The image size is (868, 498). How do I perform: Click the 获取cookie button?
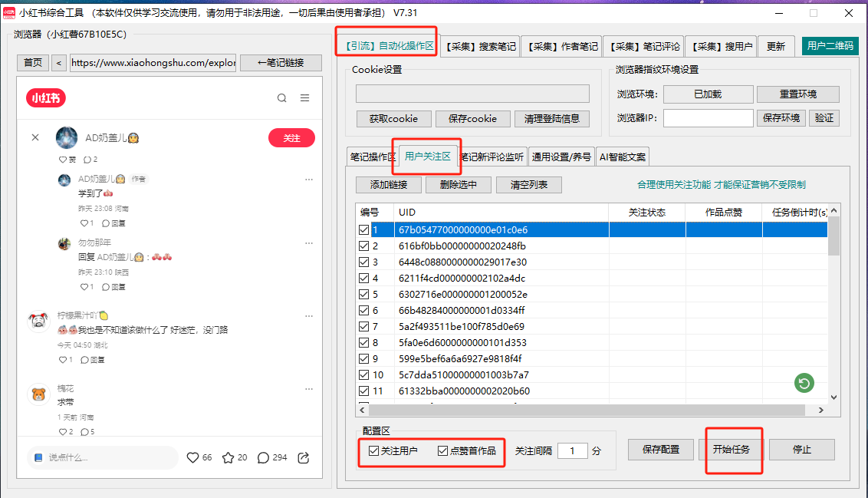393,119
